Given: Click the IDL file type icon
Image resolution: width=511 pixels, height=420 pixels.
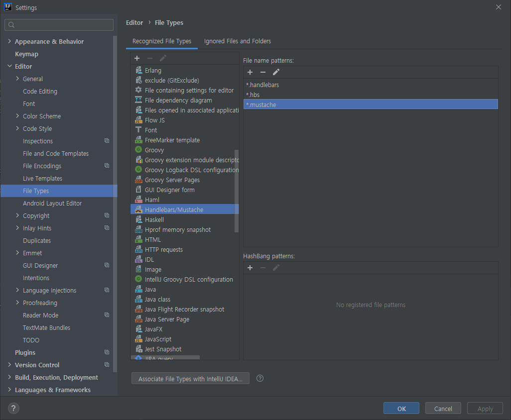Looking at the screenshot, I should (x=138, y=259).
